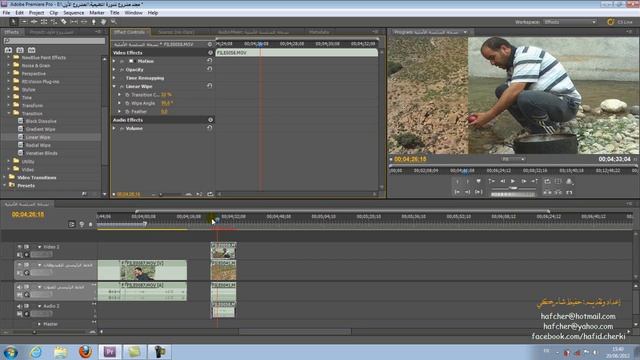Open the Title menu
Image resolution: width=640 pixels, height=360 pixels.
click(x=115, y=13)
